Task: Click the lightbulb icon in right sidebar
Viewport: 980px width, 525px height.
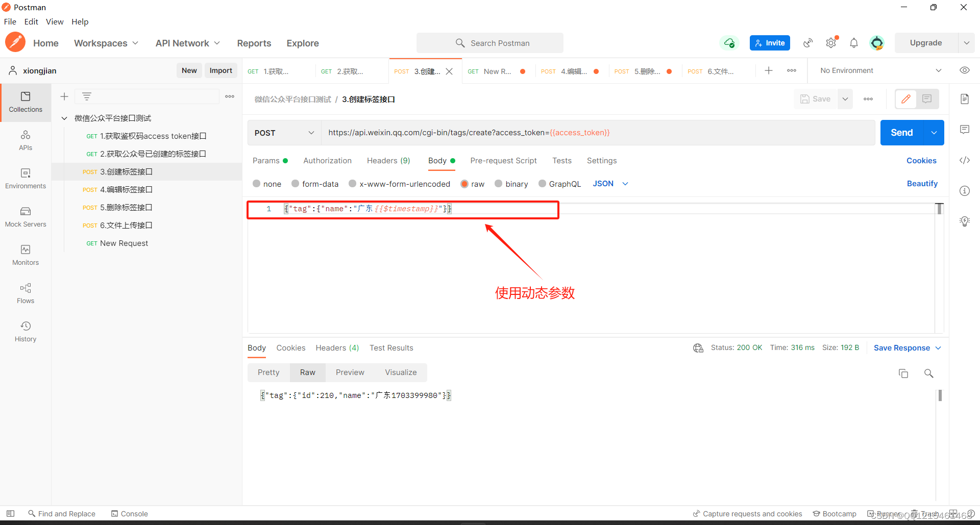Action: (965, 221)
